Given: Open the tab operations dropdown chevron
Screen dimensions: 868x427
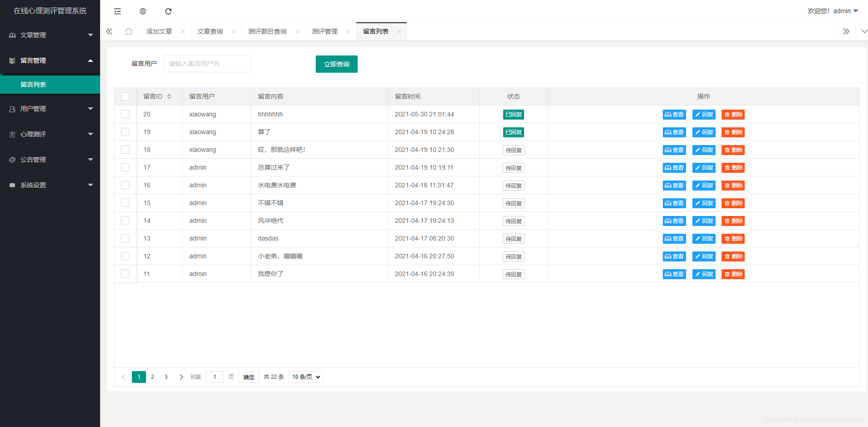Looking at the screenshot, I should (864, 31).
